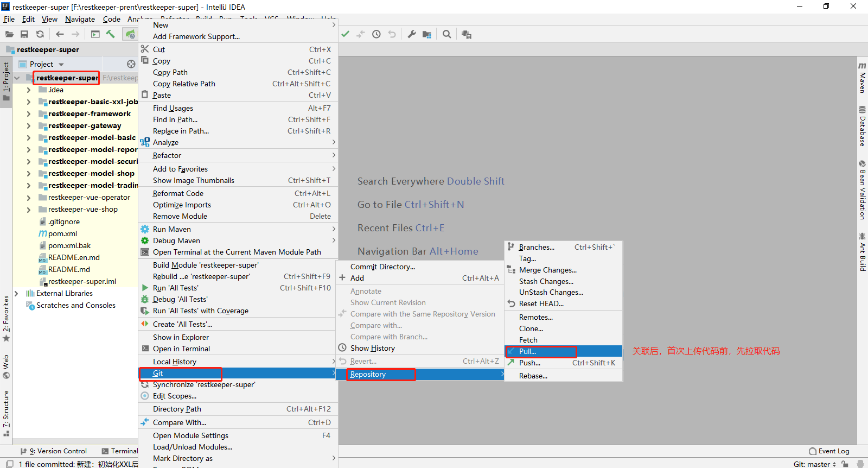Click the Show History clock toolbar icon
This screenshot has width=868, height=468.
(x=376, y=34)
